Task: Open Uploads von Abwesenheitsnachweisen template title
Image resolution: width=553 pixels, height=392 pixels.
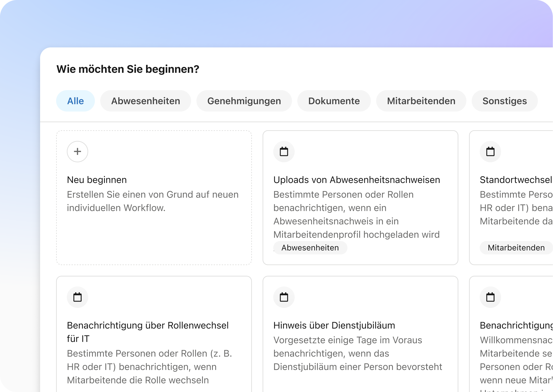Action: point(357,180)
